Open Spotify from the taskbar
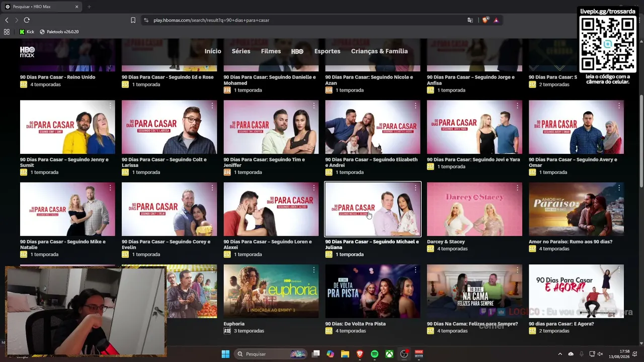The height and width of the screenshot is (362, 644). tap(374, 354)
